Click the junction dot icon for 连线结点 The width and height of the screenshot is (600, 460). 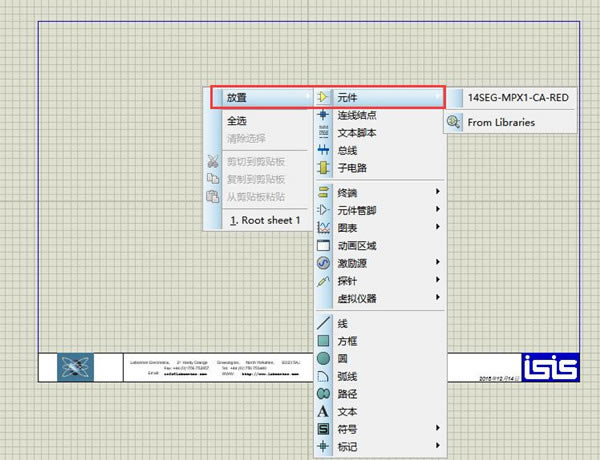[323, 116]
